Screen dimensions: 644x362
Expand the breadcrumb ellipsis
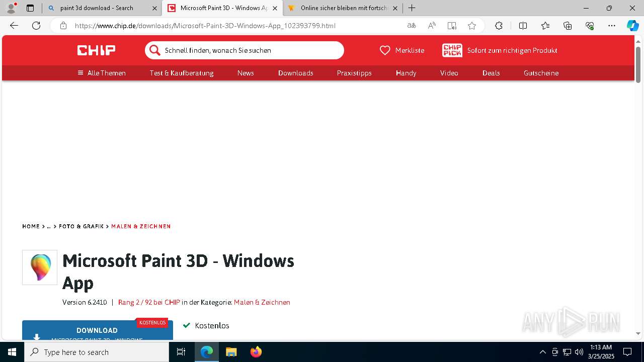pos(49,226)
